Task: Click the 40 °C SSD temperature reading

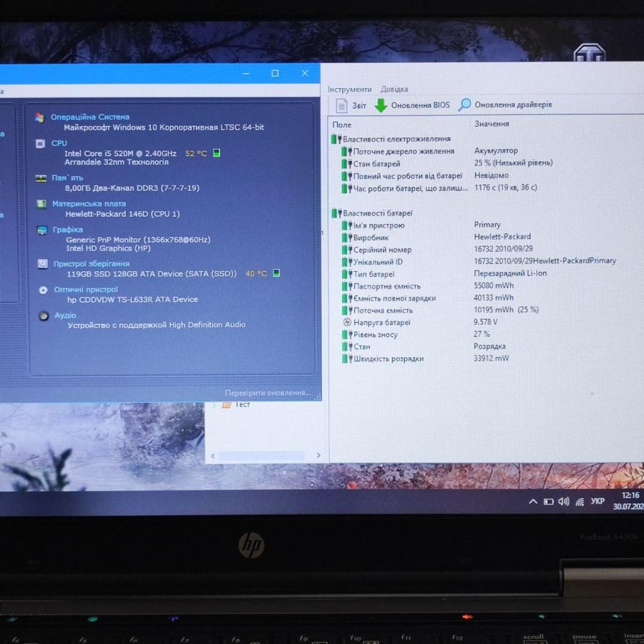Action: point(256,273)
